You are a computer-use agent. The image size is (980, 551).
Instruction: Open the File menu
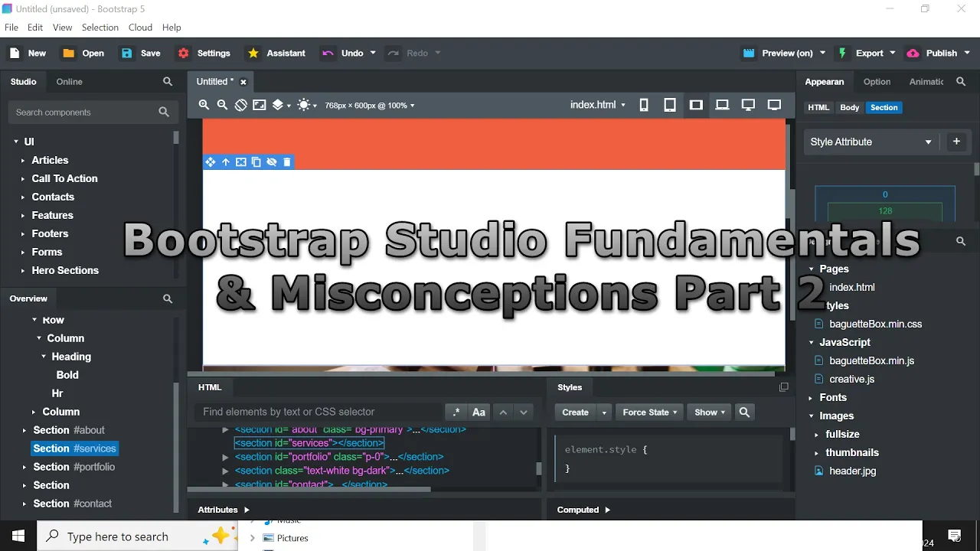point(11,28)
